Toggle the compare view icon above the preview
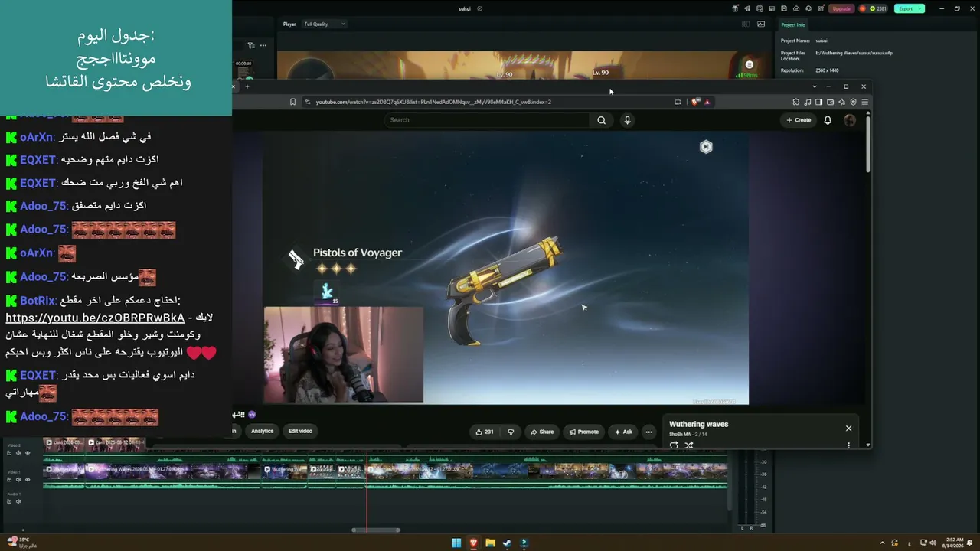Viewport: 980px width, 551px height. 746,24
